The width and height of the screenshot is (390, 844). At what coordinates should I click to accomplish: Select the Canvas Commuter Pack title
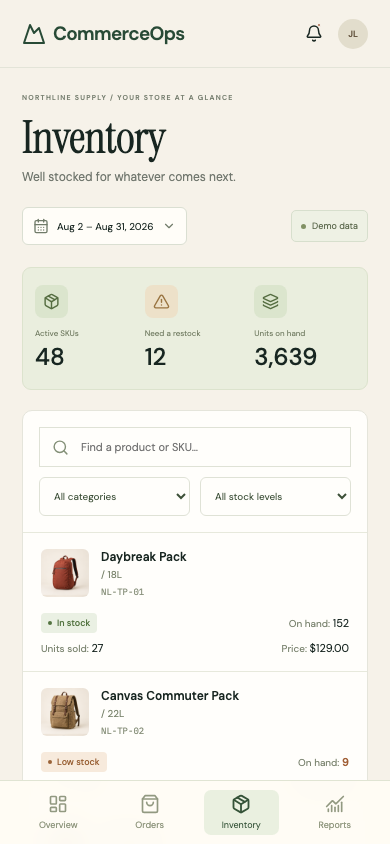click(170, 695)
